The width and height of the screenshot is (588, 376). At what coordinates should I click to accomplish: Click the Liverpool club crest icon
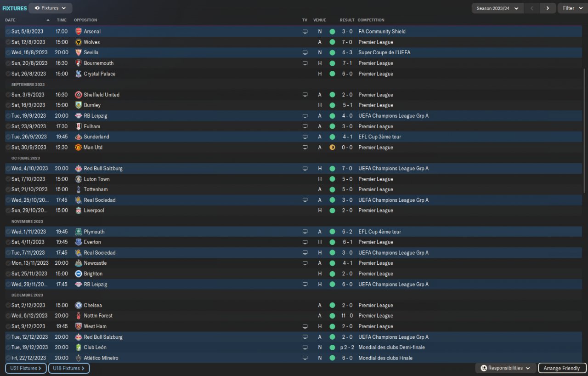pyautogui.click(x=78, y=211)
